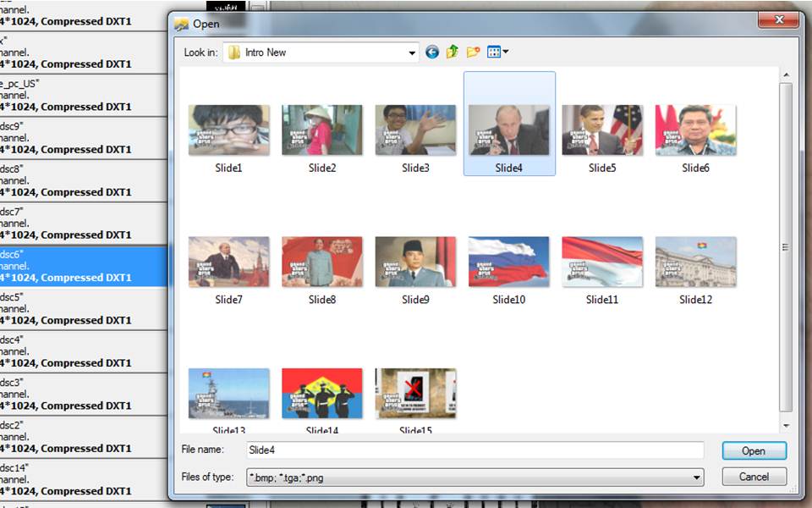Select the Slide10 flag thumbnail
This screenshot has width=812, height=508.
click(509, 262)
